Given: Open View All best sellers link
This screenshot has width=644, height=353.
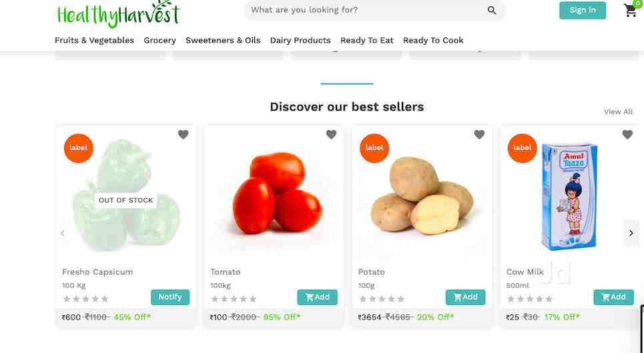Looking at the screenshot, I should click(618, 111).
